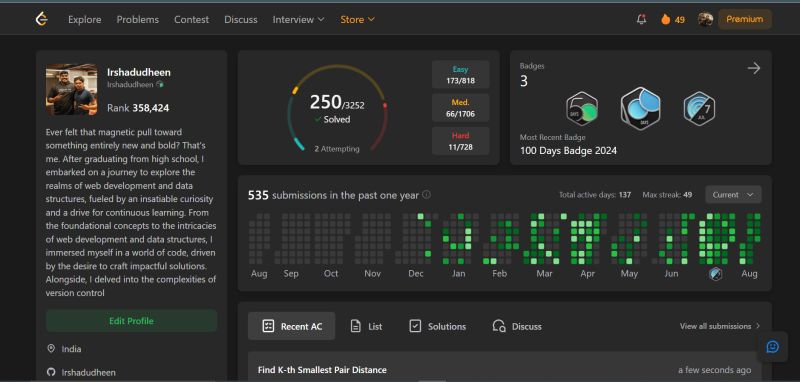
Task: Click the July daily challenge badge
Action: [x=699, y=109]
